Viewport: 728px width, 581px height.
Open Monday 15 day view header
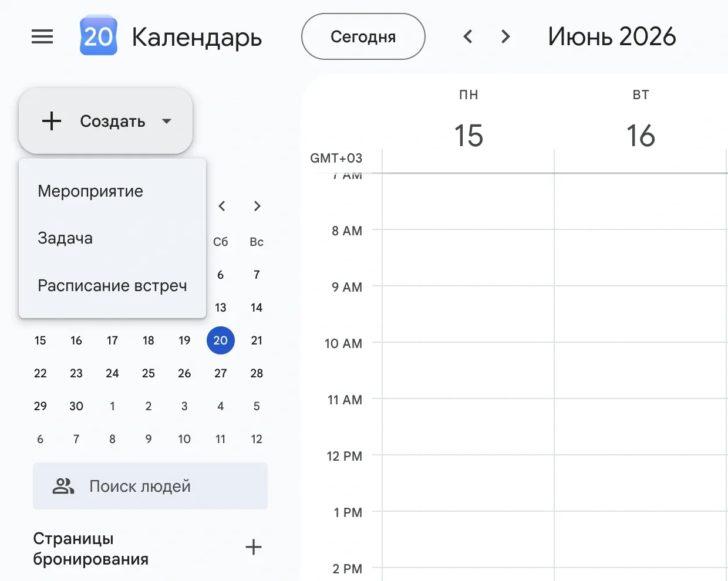point(469,136)
